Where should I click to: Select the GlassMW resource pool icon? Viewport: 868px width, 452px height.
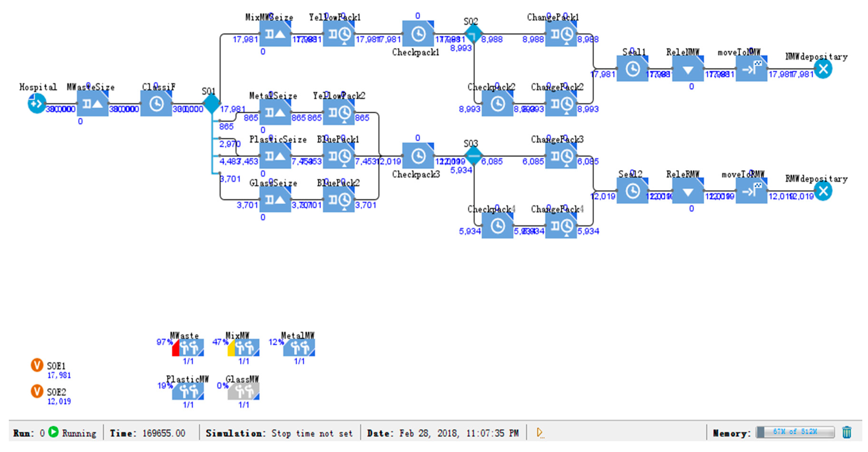click(243, 391)
